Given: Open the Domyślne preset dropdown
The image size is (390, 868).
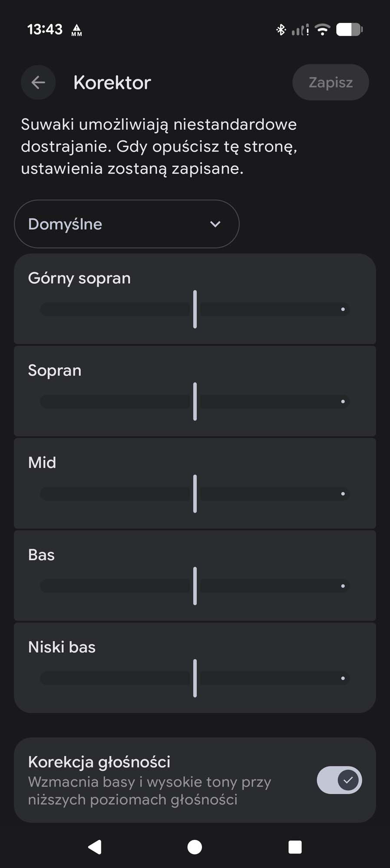Looking at the screenshot, I should [x=126, y=224].
